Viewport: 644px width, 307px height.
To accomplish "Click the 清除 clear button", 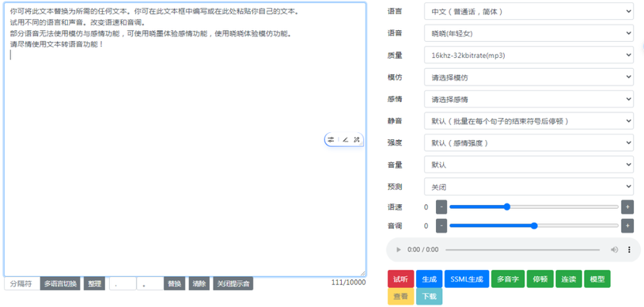I will coord(199,283).
